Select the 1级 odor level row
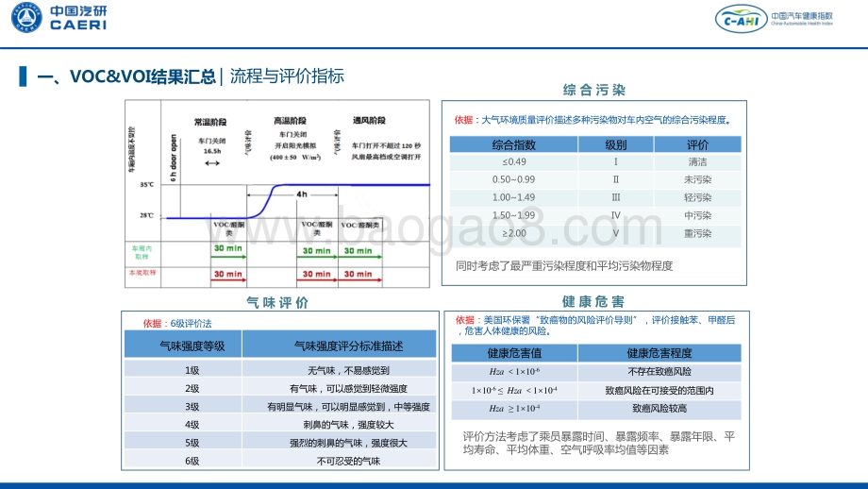868x489 pixels. pos(280,370)
